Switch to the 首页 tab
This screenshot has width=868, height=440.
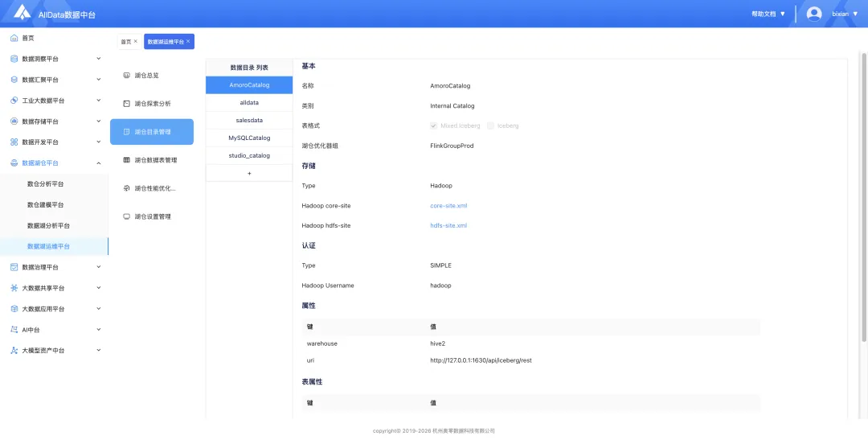pyautogui.click(x=129, y=42)
